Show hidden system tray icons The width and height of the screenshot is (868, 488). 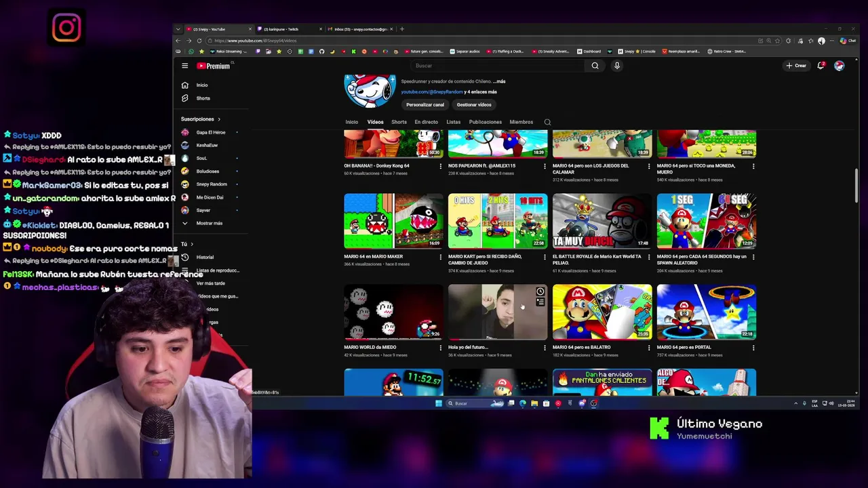pos(796,403)
